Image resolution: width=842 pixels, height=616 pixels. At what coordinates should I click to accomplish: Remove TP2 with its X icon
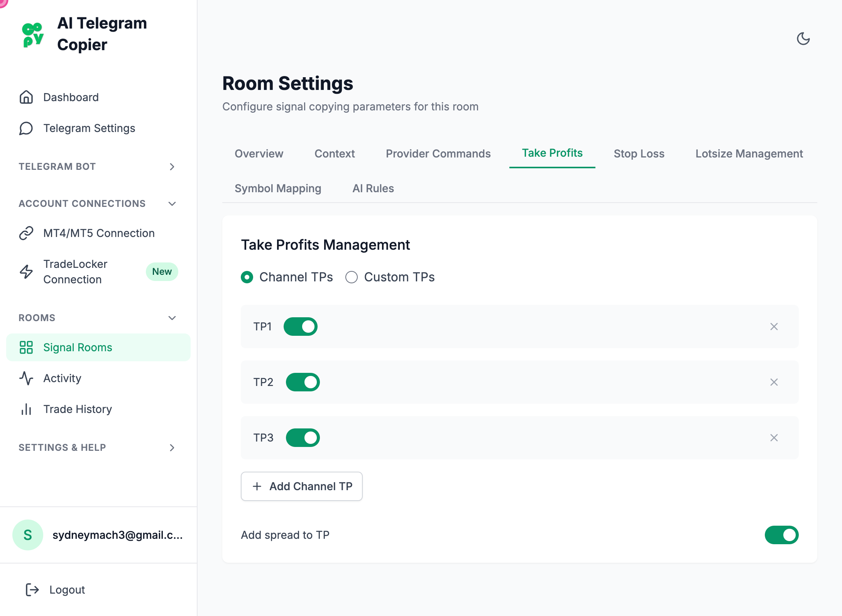pyautogui.click(x=774, y=382)
